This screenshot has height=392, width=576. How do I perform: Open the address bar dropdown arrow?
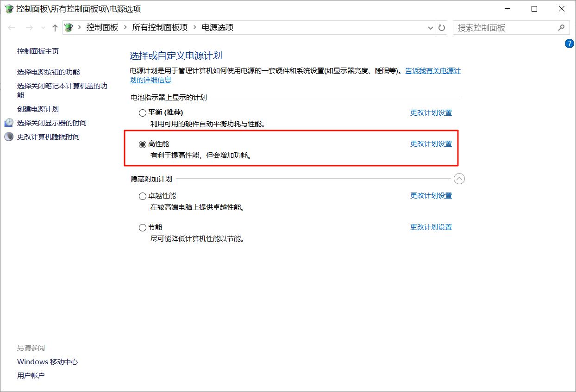point(430,28)
